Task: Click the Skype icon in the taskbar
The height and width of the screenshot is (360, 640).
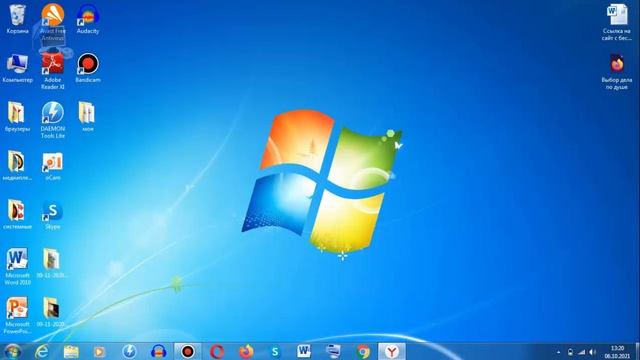Action: (x=275, y=351)
